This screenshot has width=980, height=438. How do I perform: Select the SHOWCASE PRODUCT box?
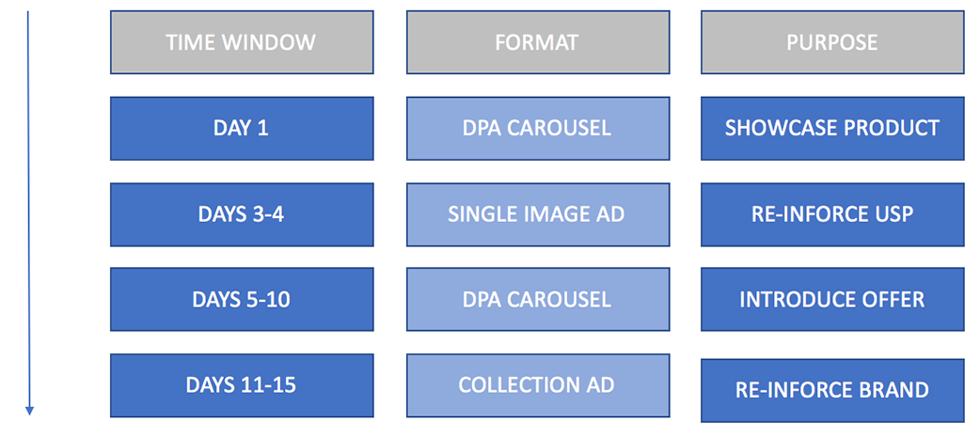tap(832, 128)
